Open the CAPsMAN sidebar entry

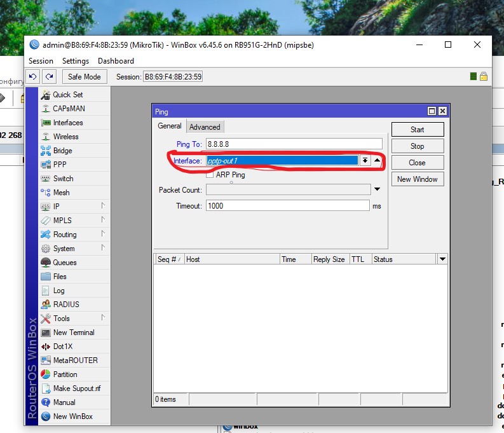[x=74, y=109]
